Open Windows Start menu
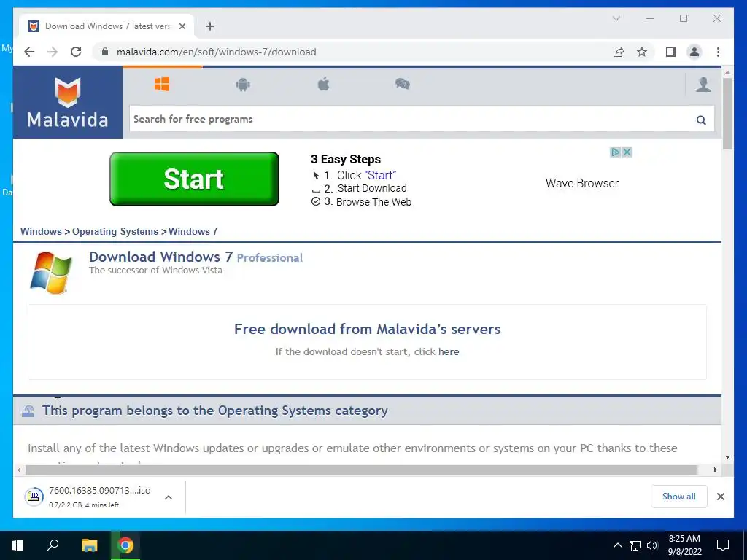 click(18, 545)
